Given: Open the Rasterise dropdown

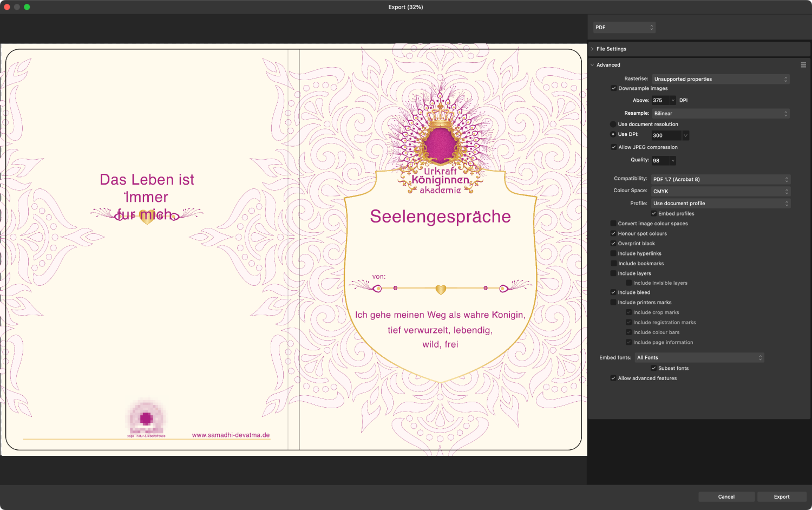Looking at the screenshot, I should pyautogui.click(x=720, y=79).
